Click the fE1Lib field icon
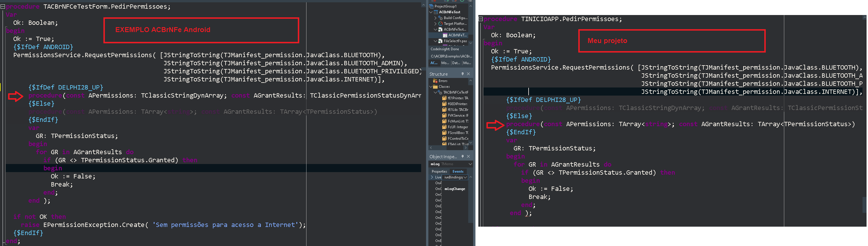 click(444, 109)
